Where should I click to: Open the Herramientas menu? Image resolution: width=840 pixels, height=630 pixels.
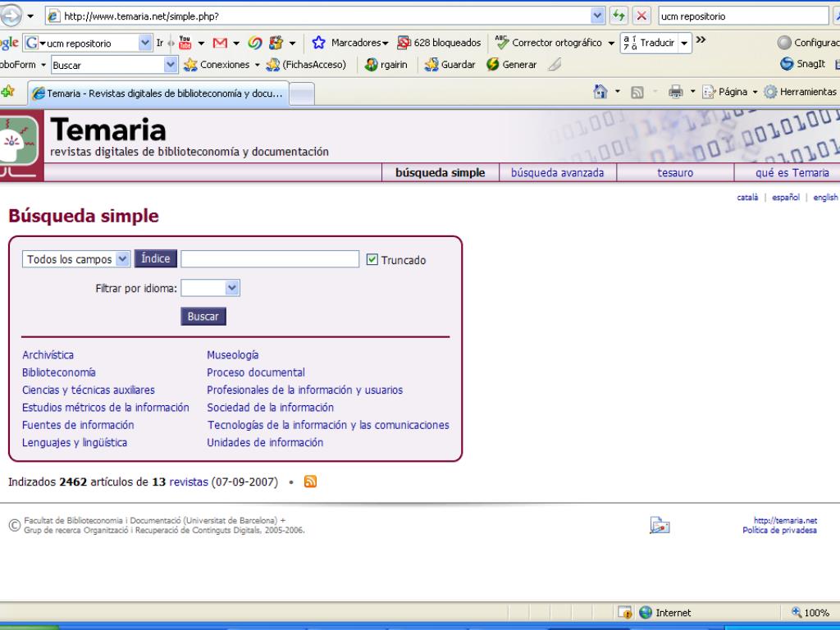801,92
